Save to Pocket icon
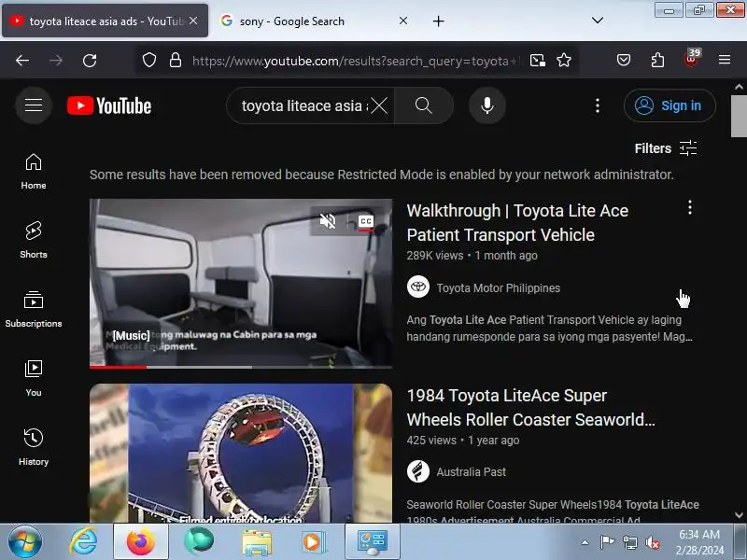Screen dimensions: 747x560 tap(624, 60)
